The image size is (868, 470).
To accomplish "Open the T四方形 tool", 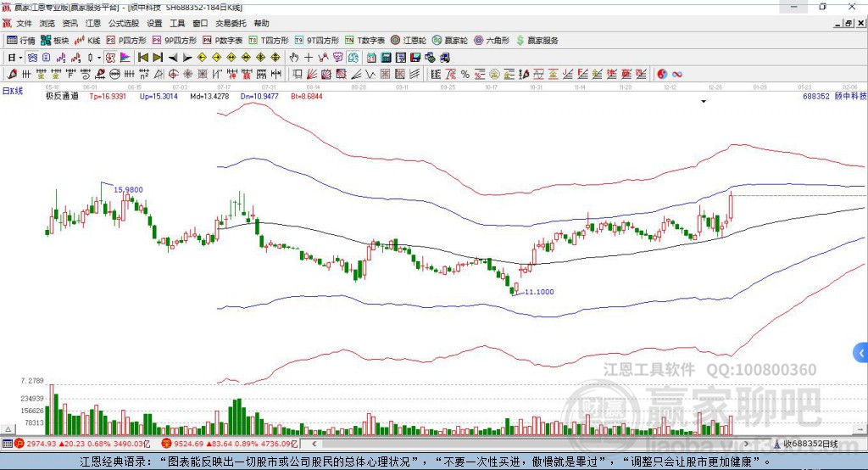I will point(269,41).
